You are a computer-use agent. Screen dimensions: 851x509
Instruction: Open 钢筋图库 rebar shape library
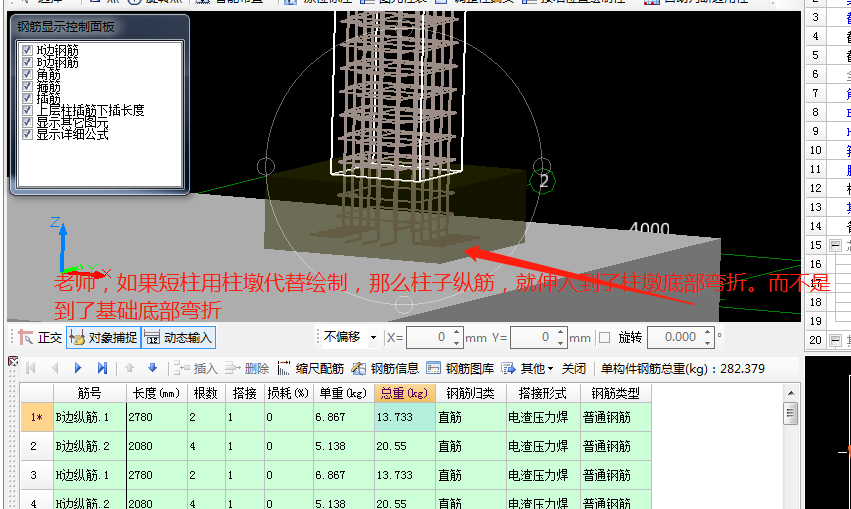tap(460, 369)
